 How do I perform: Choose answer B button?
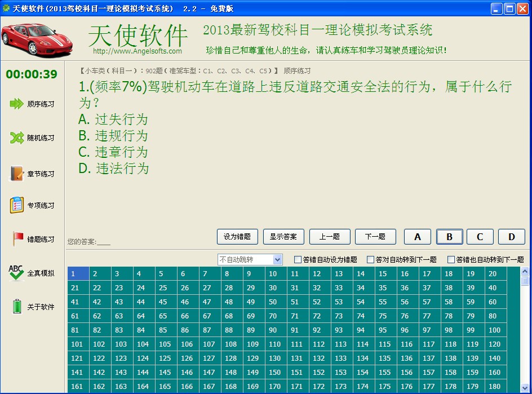[449, 237]
